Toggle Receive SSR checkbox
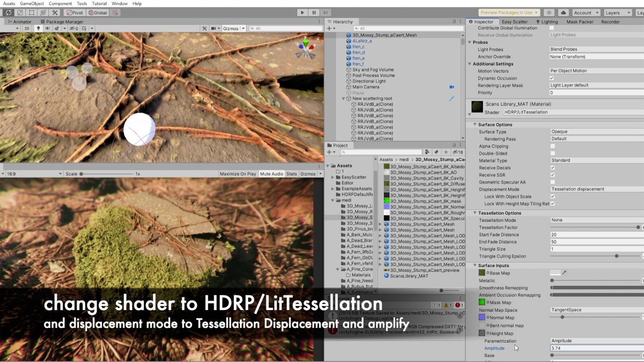Viewport: 644px width, 362px height. point(553,175)
